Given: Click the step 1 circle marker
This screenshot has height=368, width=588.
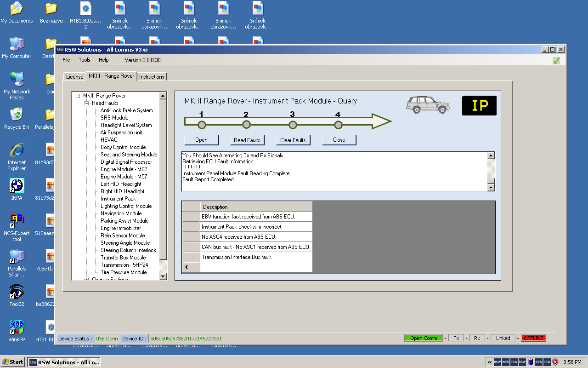Looking at the screenshot, I should tap(202, 125).
